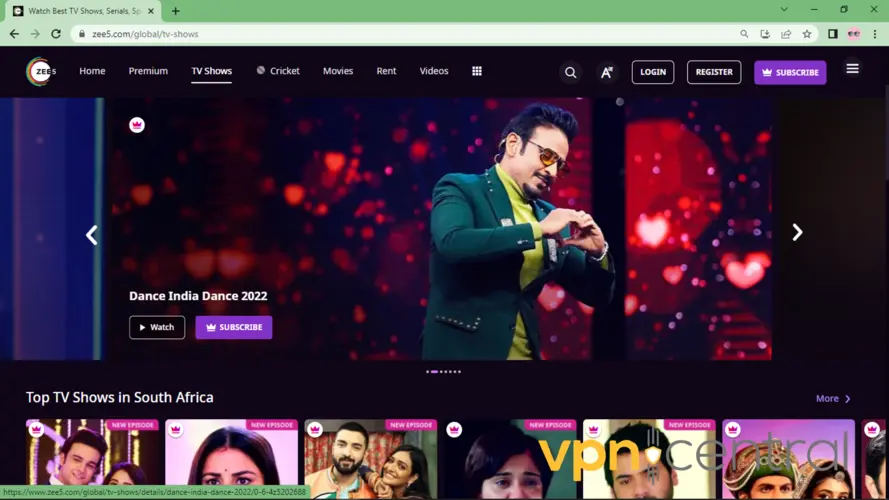
Task: Click More link for Top TV Shows
Action: pos(833,399)
